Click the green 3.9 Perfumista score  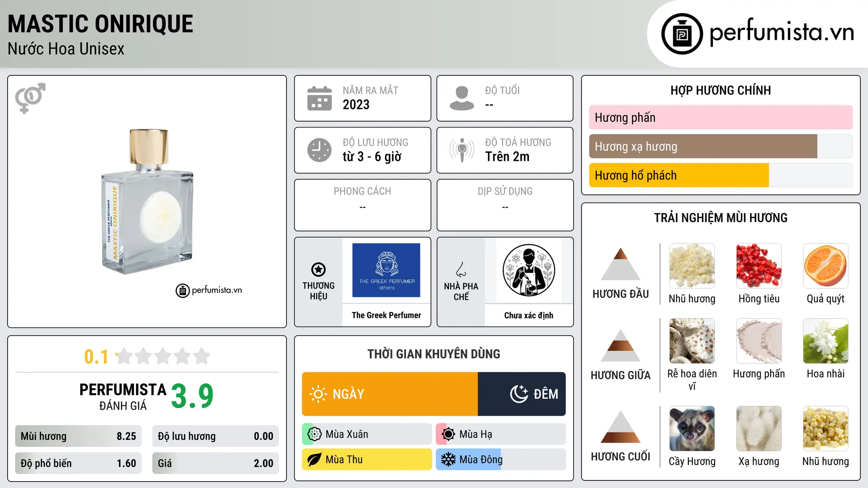pyautogui.click(x=192, y=396)
